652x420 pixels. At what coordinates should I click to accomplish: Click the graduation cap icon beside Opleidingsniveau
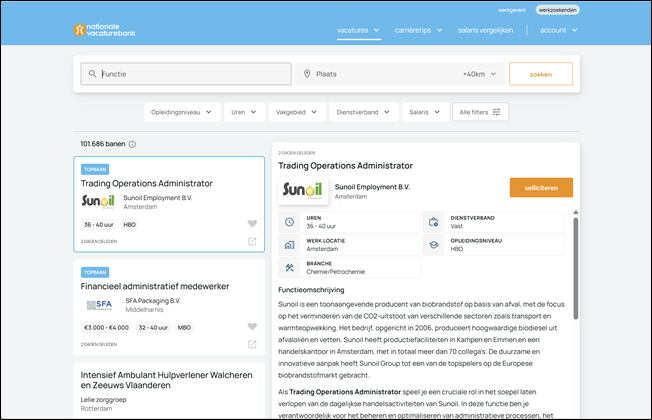pyautogui.click(x=433, y=245)
